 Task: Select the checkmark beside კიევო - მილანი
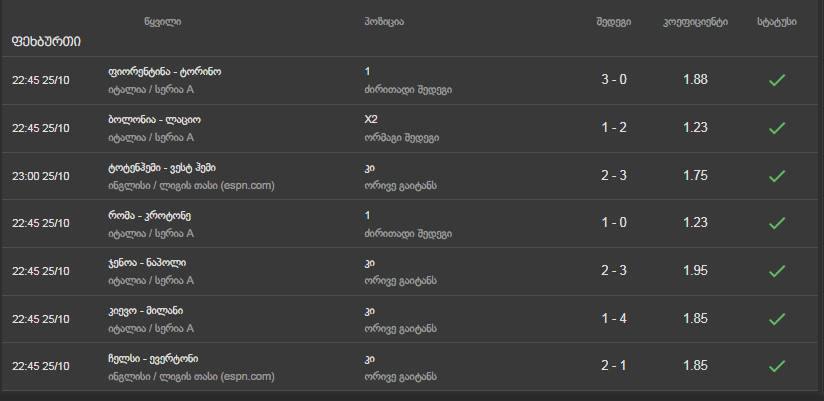coord(776,318)
